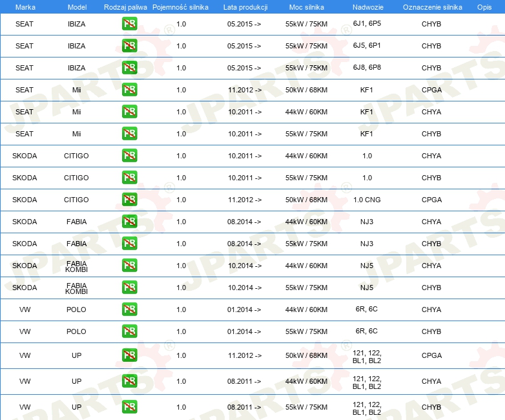Viewport: 505px width, 420px height.
Task: Click SKODA brand in the CITIGO CHYB row
Action: tap(25, 178)
